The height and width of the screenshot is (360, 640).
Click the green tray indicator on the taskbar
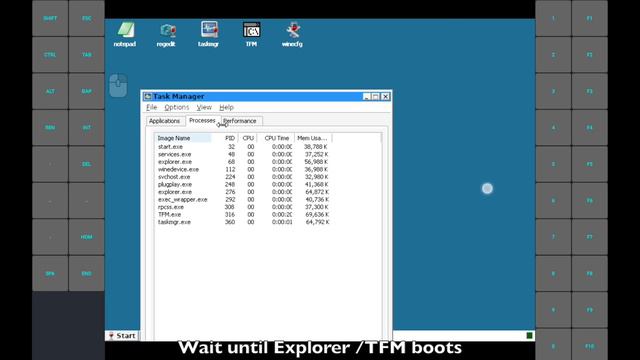529,336
